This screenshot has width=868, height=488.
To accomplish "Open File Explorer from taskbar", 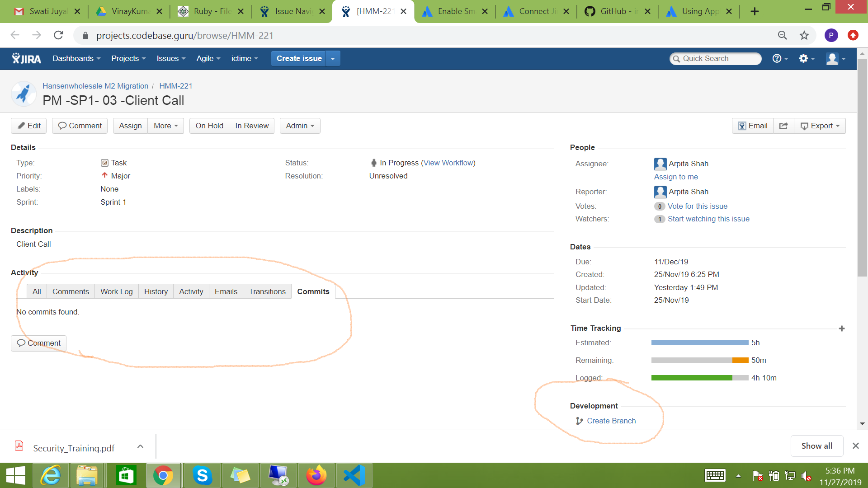I will [x=87, y=475].
